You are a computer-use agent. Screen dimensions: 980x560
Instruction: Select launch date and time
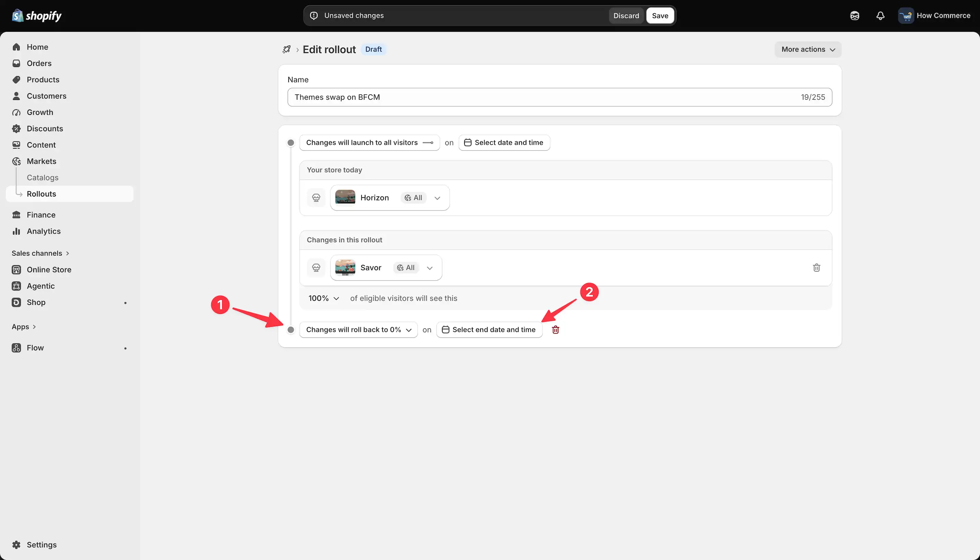pos(504,143)
